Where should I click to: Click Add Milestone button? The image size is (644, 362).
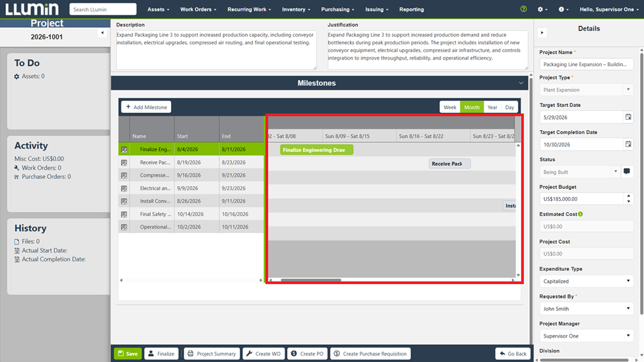146,107
